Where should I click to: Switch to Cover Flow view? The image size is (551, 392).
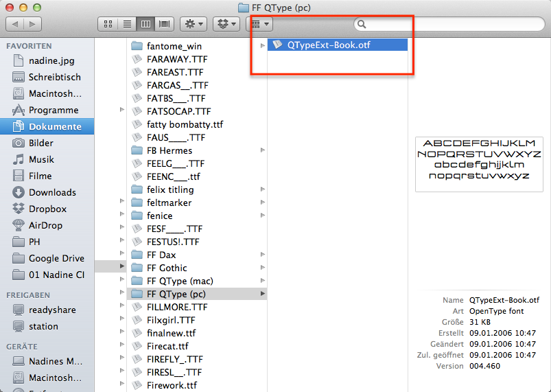[164, 24]
